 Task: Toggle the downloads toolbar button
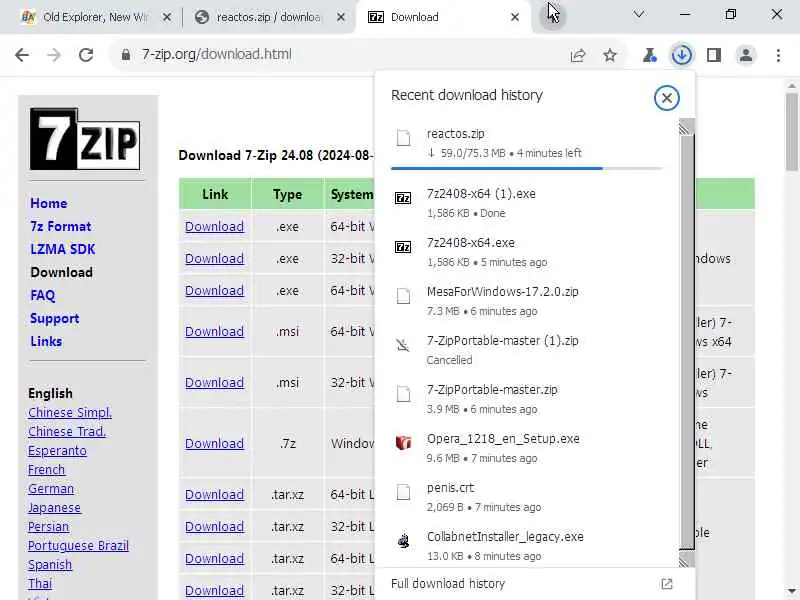coord(682,55)
